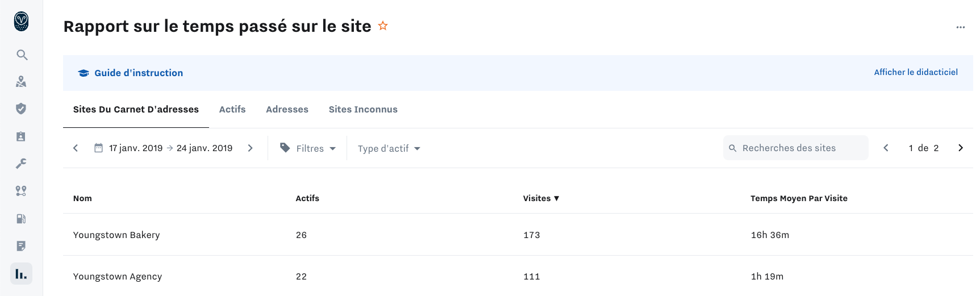Image resolution: width=980 pixels, height=296 pixels.
Task: Click the Afficher le didacticiel link
Action: pos(915,72)
